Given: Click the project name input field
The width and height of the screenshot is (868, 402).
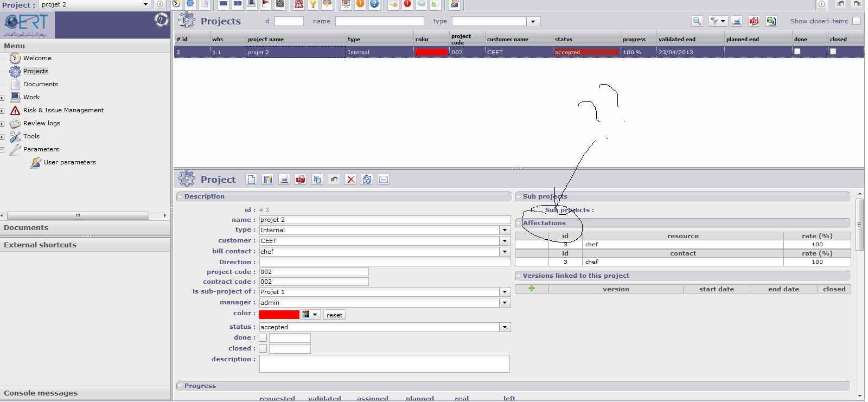Looking at the screenshot, I should tap(384, 220).
